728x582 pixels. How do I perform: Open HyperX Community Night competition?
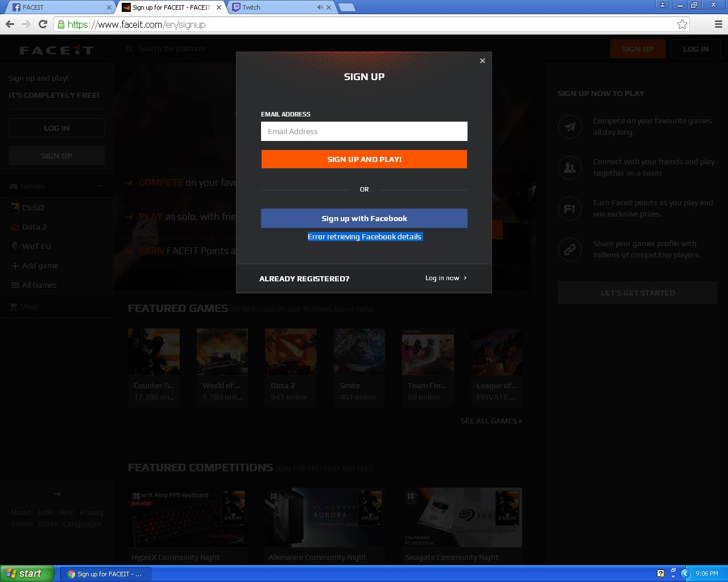click(188, 526)
